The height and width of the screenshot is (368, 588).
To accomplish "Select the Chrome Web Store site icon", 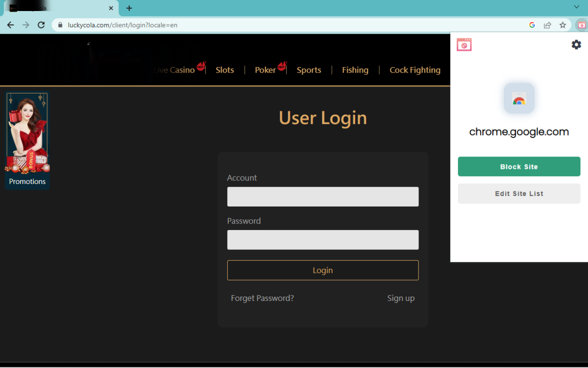I will [x=519, y=98].
